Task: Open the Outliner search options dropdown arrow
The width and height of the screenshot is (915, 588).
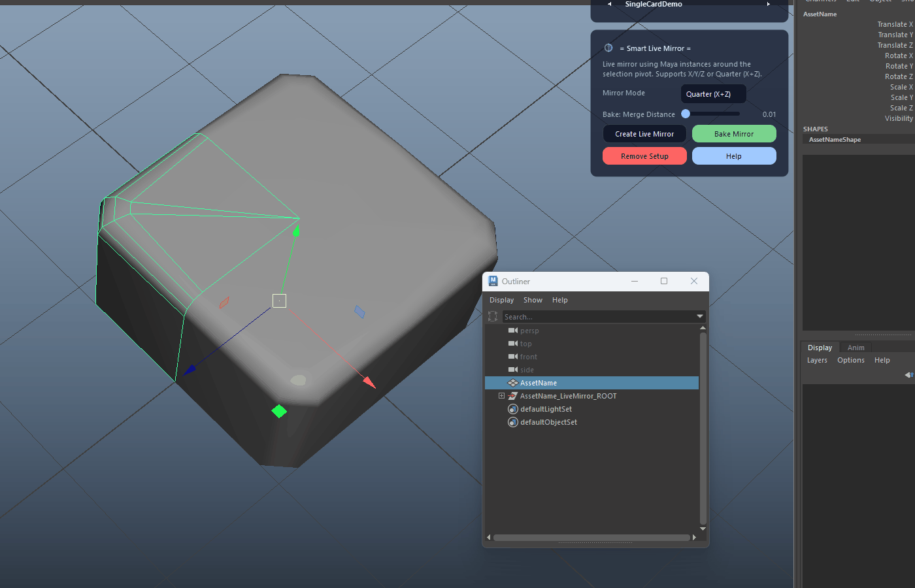Action: click(700, 316)
